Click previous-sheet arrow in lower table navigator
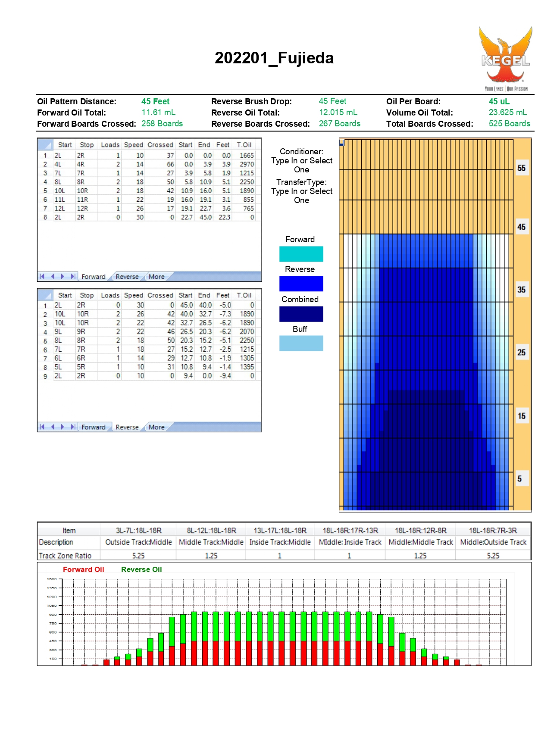Viewport: 535px width, 756px height. (53, 427)
